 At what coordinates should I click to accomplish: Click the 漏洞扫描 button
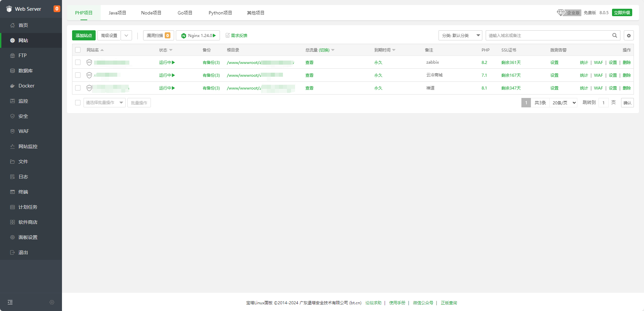point(158,35)
